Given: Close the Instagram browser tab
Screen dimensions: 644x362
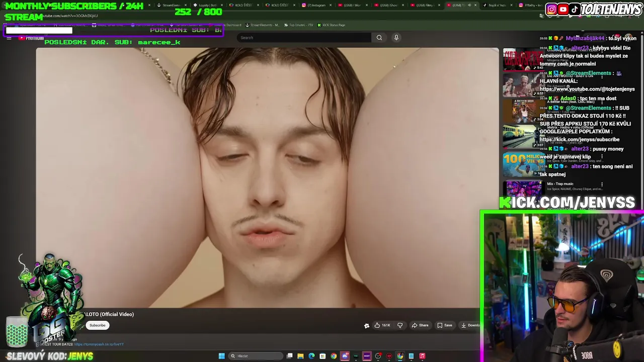Looking at the screenshot, I should tap(332, 5).
